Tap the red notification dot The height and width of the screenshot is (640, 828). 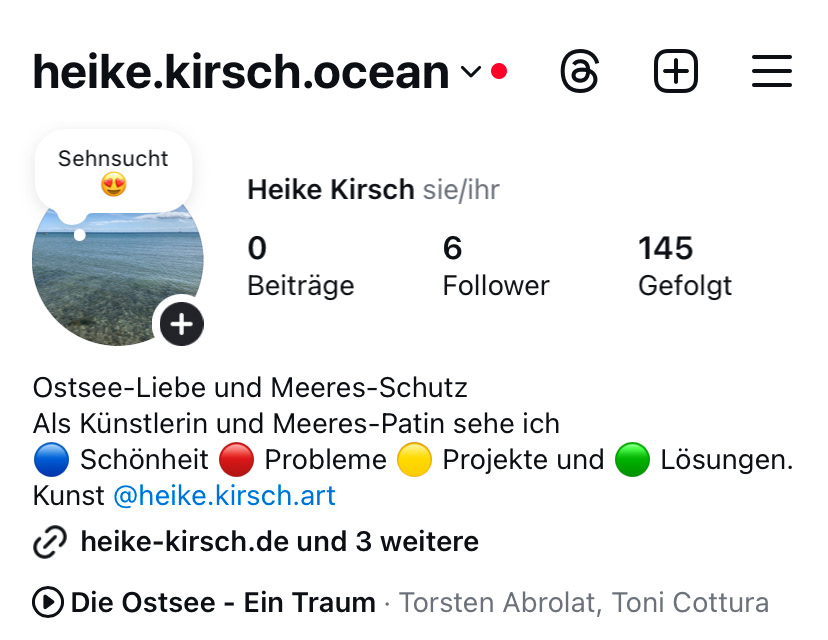[499, 71]
